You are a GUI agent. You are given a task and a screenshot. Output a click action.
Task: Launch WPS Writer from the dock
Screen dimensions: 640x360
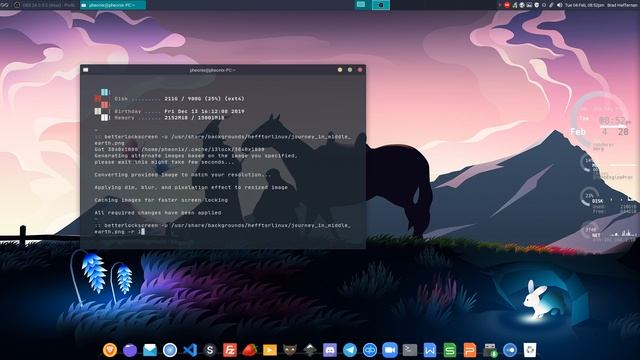tap(430, 350)
